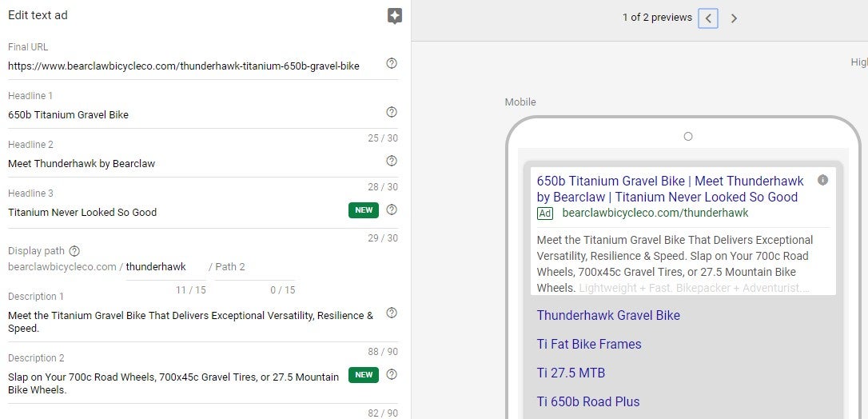Click the Edit text ad heading
Image resolution: width=868 pixels, height=419 pixels.
(x=38, y=15)
